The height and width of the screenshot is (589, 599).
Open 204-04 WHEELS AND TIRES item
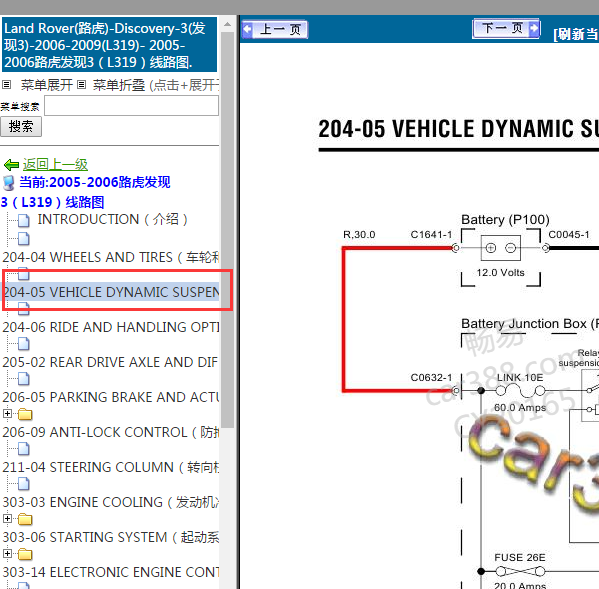110,257
